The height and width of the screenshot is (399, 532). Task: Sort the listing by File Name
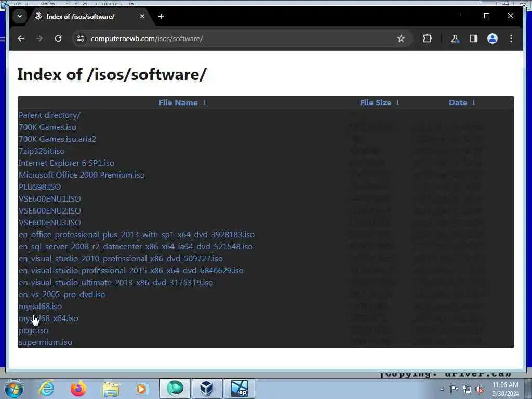[182, 103]
